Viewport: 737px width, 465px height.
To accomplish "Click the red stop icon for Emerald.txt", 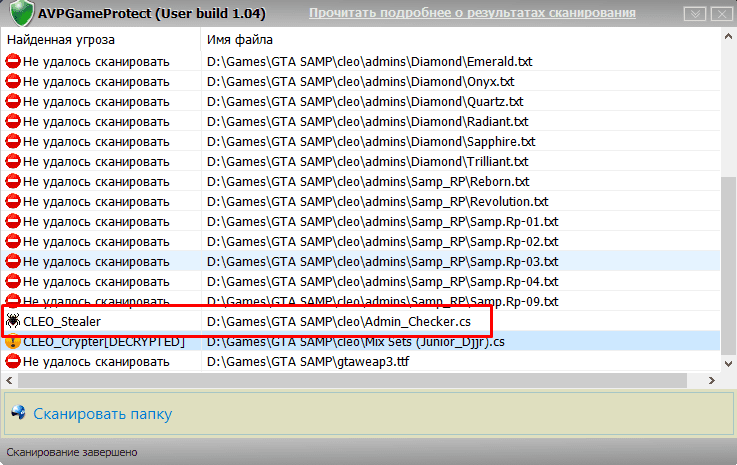I will 13,62.
